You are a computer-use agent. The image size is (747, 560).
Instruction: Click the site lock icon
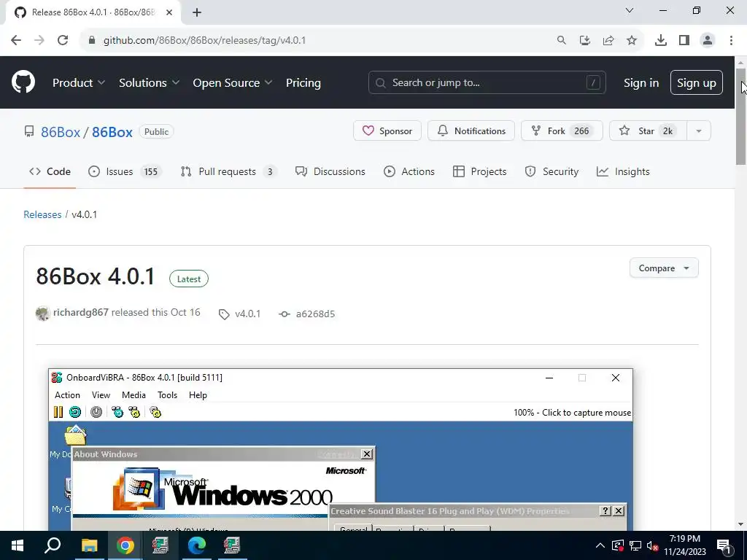(92, 40)
